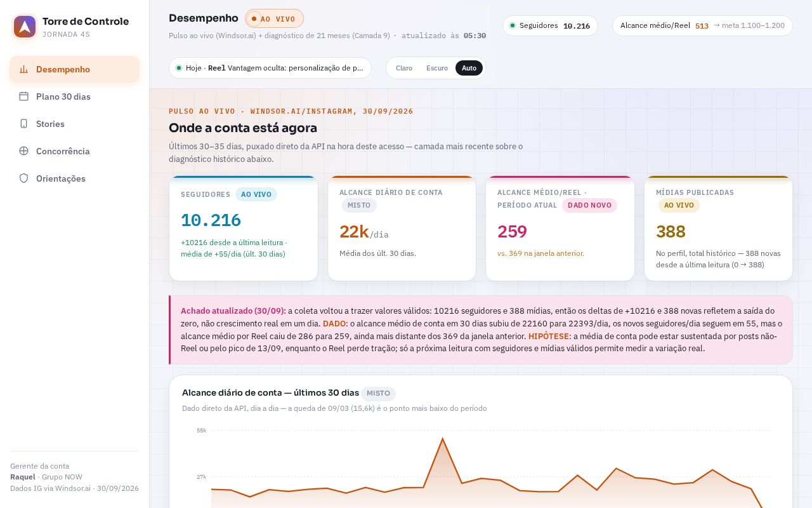Click the 388 published media value

point(671,232)
